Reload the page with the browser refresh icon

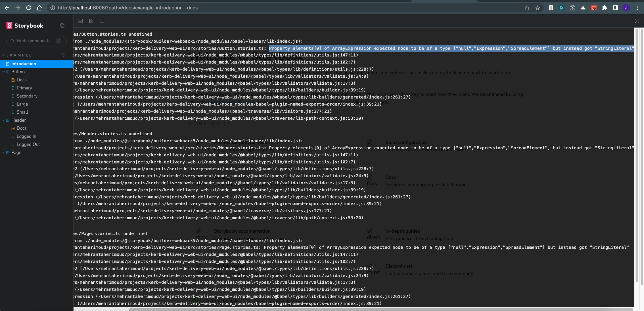click(28, 7)
